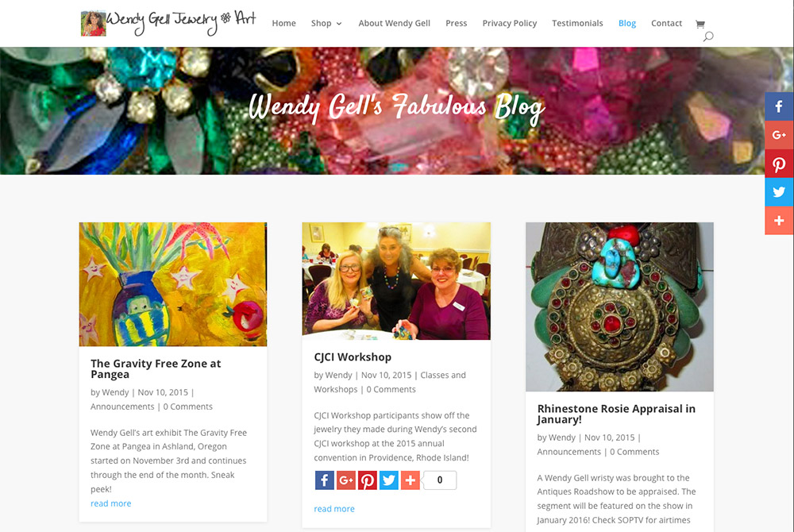
Task: Tweet using the sidebar Twitter icon
Action: [779, 192]
